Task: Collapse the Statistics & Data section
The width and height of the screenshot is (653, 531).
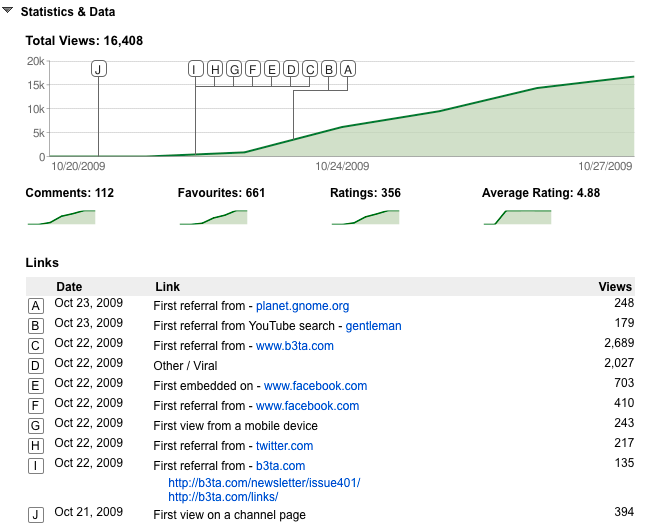Action: [7, 10]
